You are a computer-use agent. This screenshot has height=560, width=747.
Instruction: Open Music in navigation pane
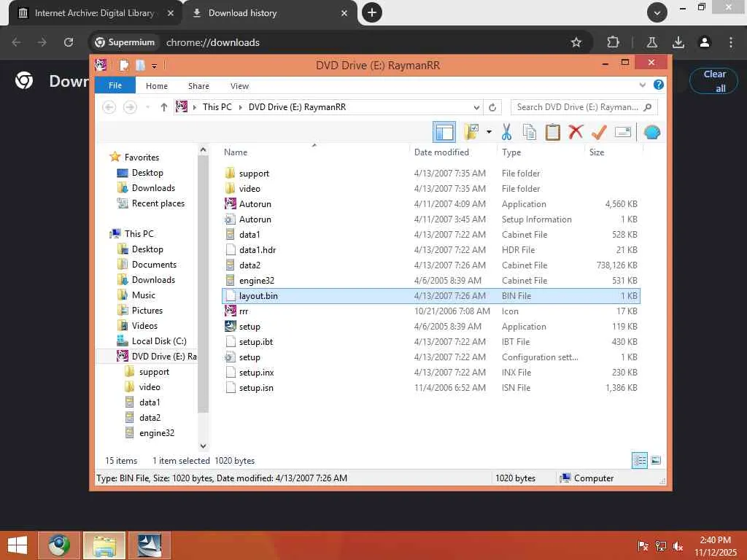[144, 295]
